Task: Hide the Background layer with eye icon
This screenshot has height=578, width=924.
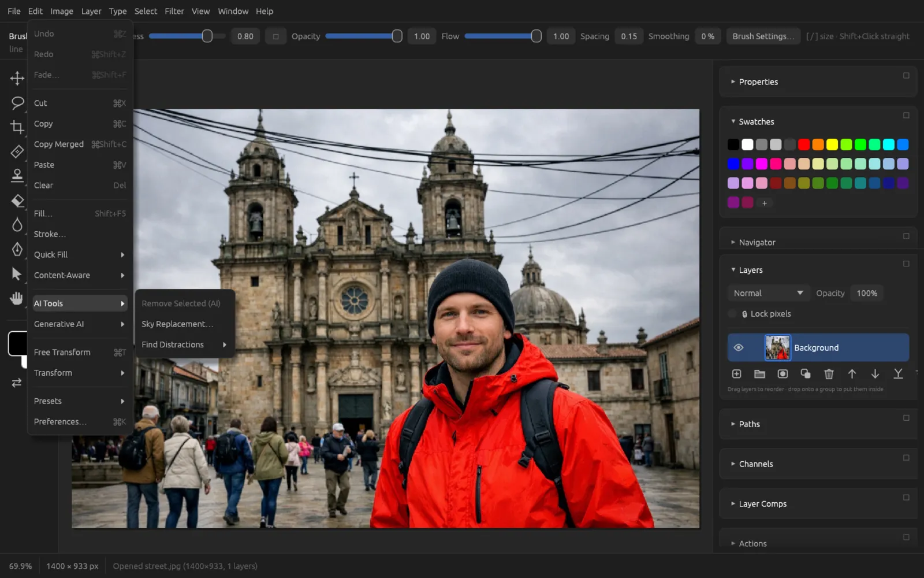Action: point(738,347)
